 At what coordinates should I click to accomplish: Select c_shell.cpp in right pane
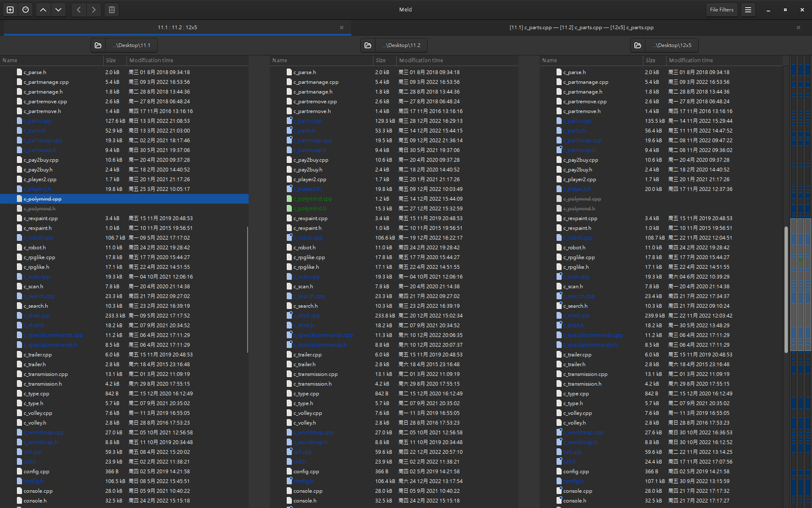tap(661, 316)
